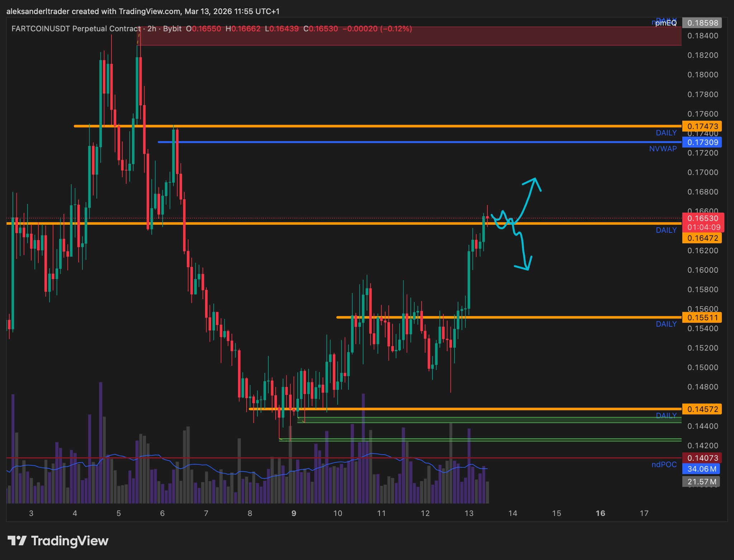Select the orange 0.14572 price label

coord(702,409)
